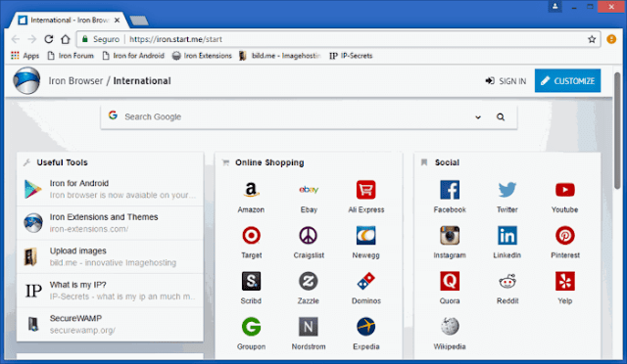This screenshot has width=627, height=364.
Task: Click the Iron Browser globe logo
Action: tap(26, 80)
